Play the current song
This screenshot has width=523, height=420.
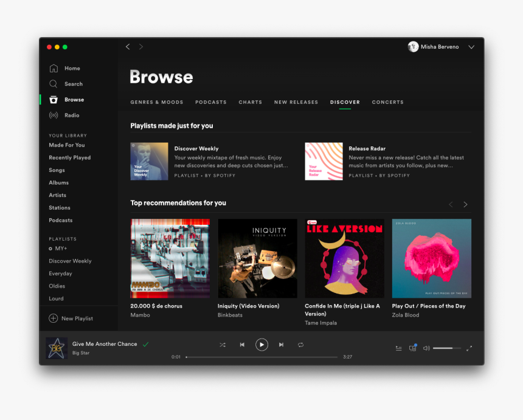pos(262,345)
